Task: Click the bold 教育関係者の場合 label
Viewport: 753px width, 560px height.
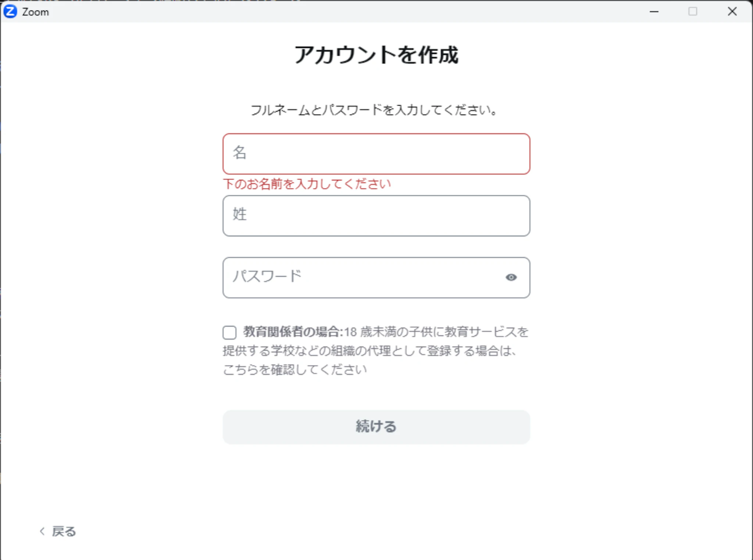Action: pyautogui.click(x=292, y=332)
